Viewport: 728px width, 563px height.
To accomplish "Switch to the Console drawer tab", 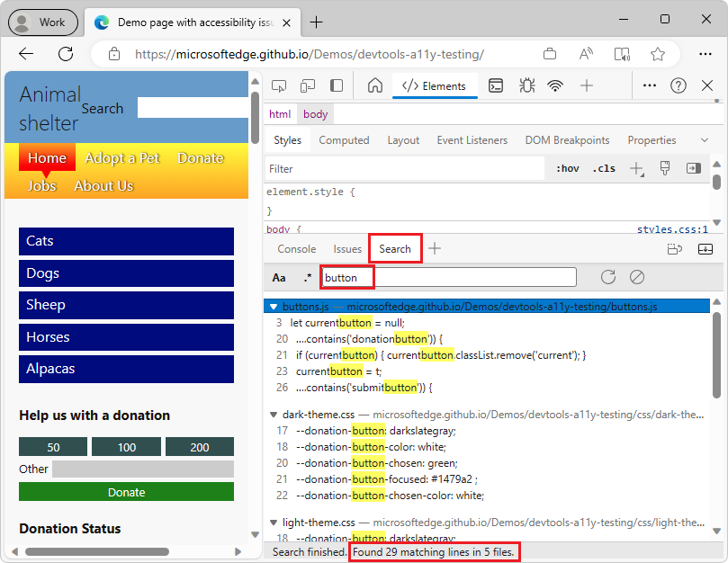I will click(x=297, y=248).
